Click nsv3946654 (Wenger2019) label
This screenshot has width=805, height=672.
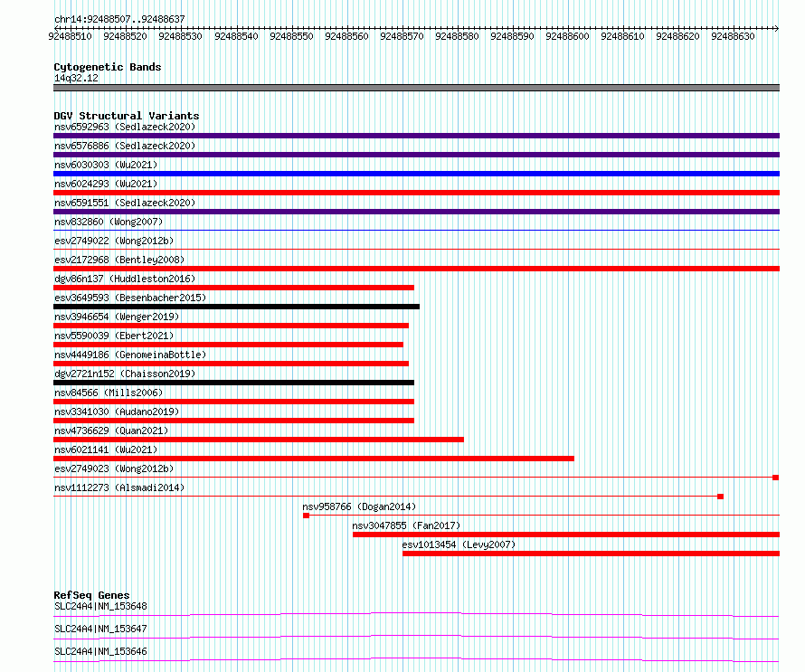tap(117, 317)
